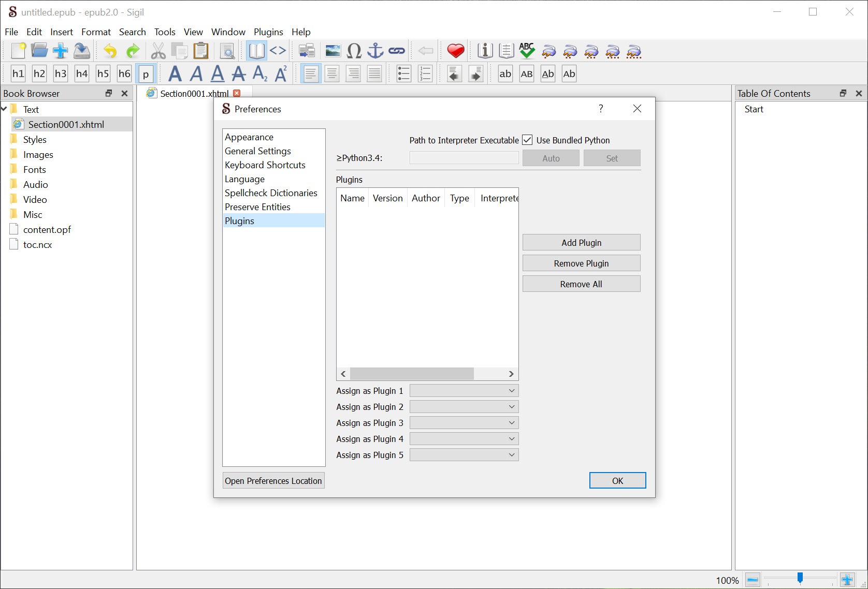
Task: Click the red heart Donate icon
Action: 455,51
